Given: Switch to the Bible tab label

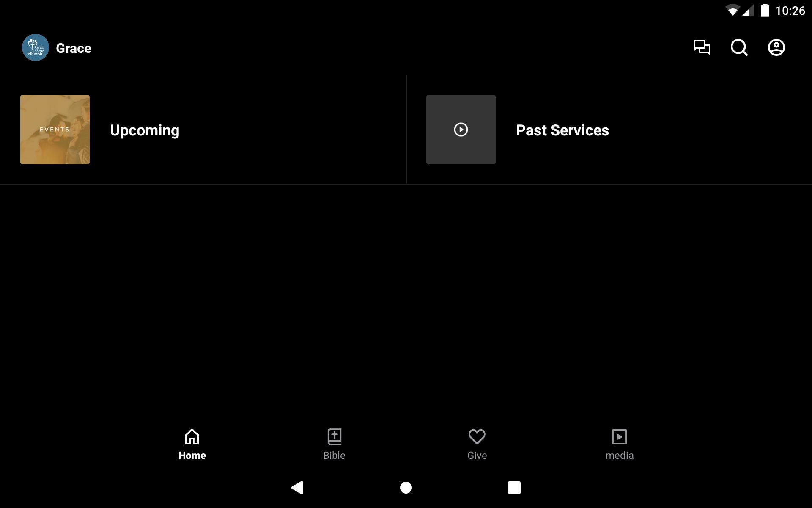Looking at the screenshot, I should 334,456.
